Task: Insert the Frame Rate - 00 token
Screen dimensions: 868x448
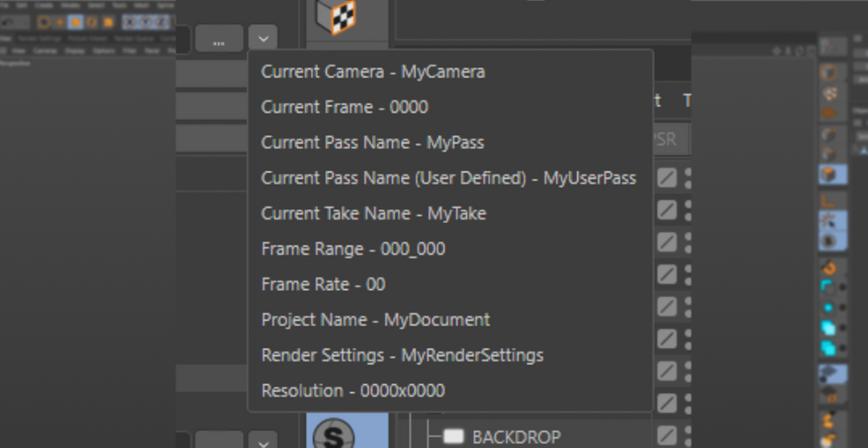Action: pos(450,284)
